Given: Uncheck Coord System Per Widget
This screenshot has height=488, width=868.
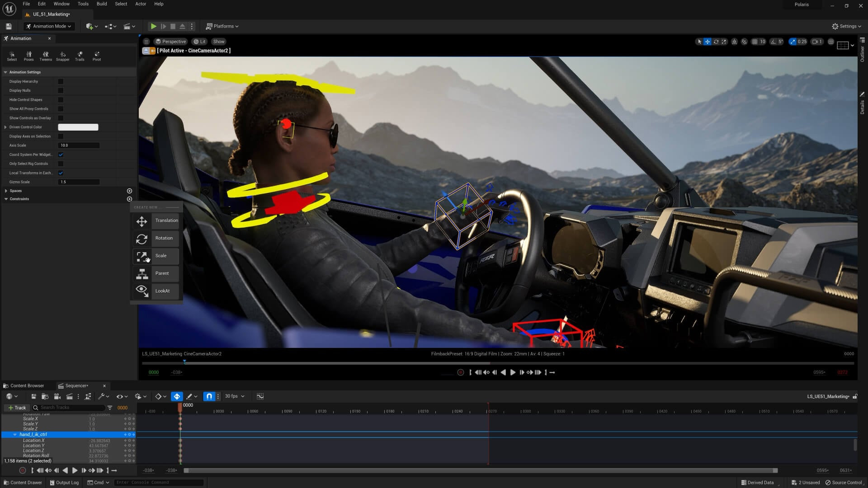Looking at the screenshot, I should click(x=61, y=154).
